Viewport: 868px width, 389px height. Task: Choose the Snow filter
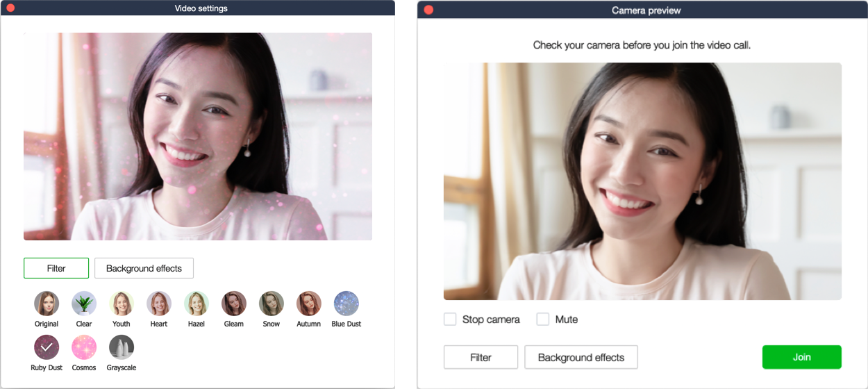click(x=272, y=304)
